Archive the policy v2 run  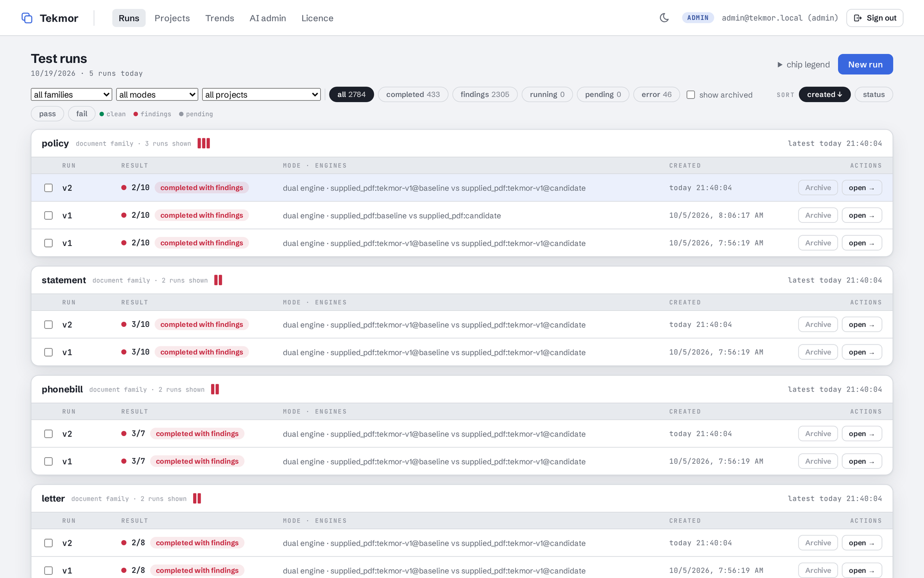(818, 188)
